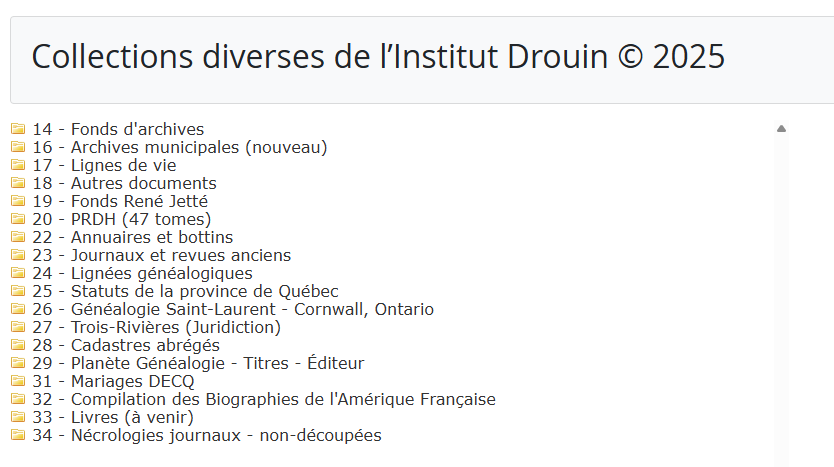Open the Autres documents entry
The image size is (834, 467).
pos(124,183)
